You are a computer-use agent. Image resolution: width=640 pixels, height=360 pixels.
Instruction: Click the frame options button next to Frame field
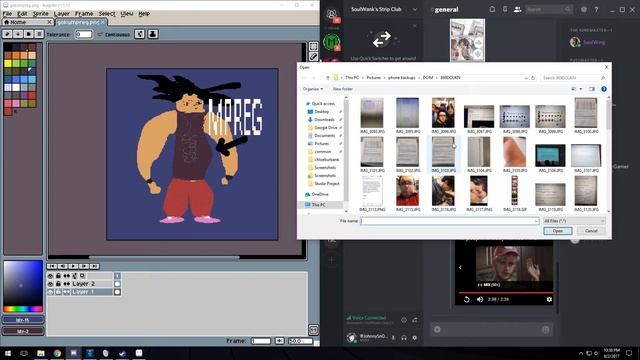tap(280, 341)
